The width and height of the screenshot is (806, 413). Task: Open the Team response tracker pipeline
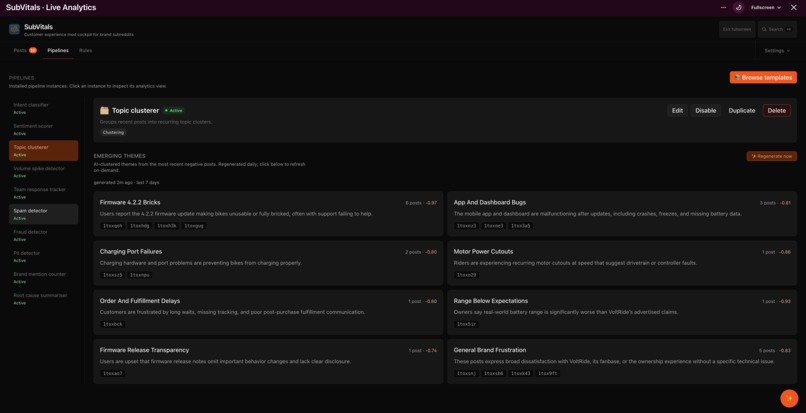point(44,193)
